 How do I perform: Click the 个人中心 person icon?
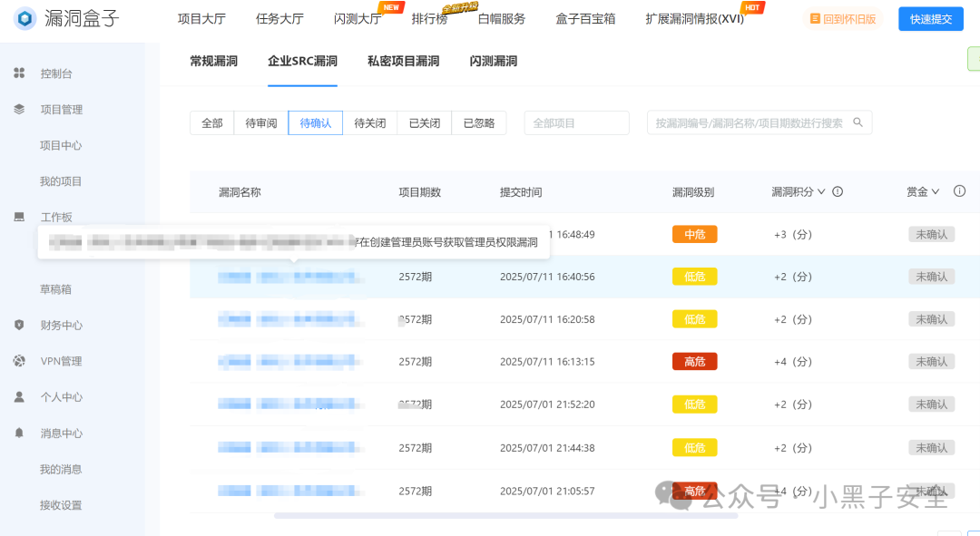19,396
